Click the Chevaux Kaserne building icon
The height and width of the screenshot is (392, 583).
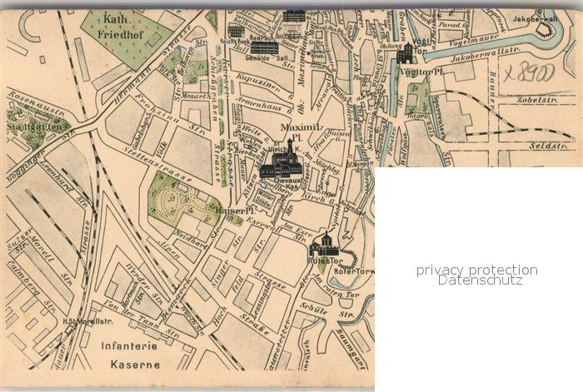pos(281,165)
